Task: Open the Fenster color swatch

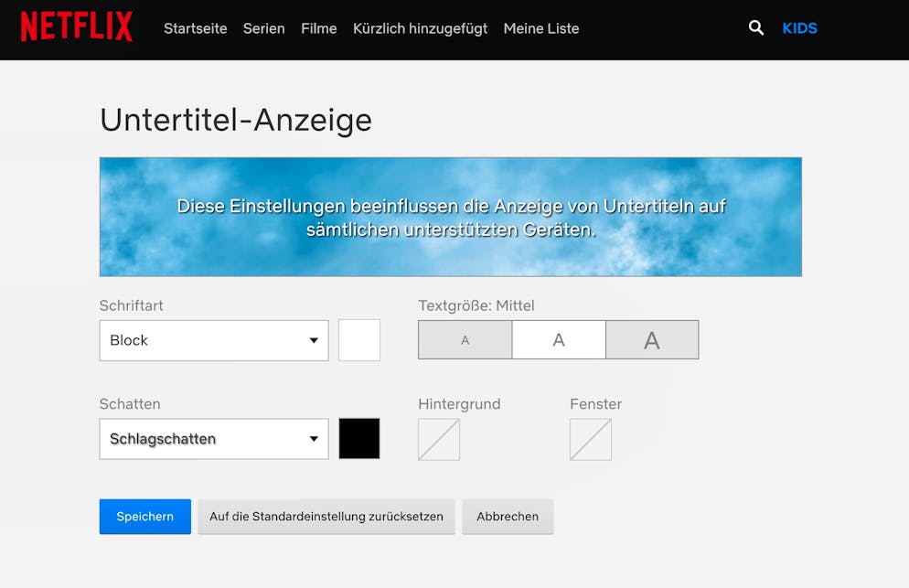Action: pyautogui.click(x=591, y=440)
